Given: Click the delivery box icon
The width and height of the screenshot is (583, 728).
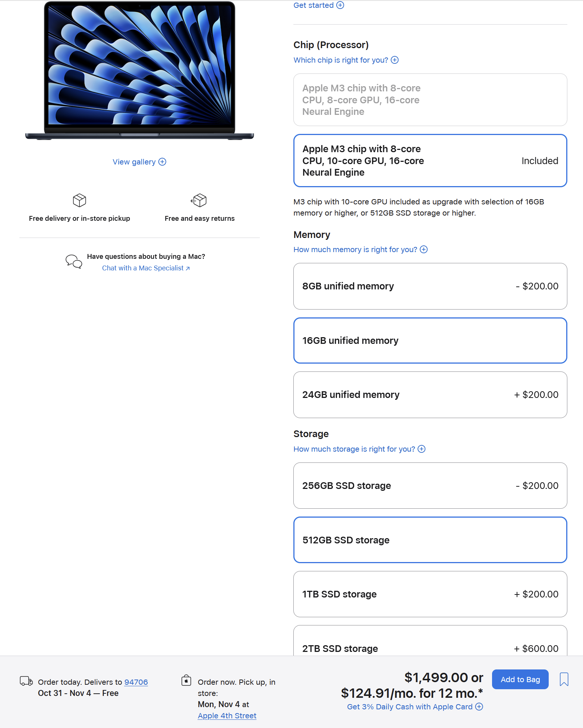Looking at the screenshot, I should pos(79,200).
